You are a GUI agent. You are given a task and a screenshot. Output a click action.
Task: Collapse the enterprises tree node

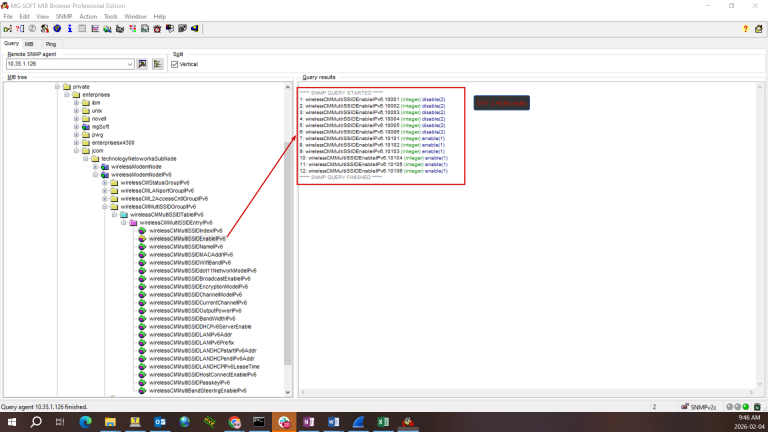pyautogui.click(x=67, y=95)
